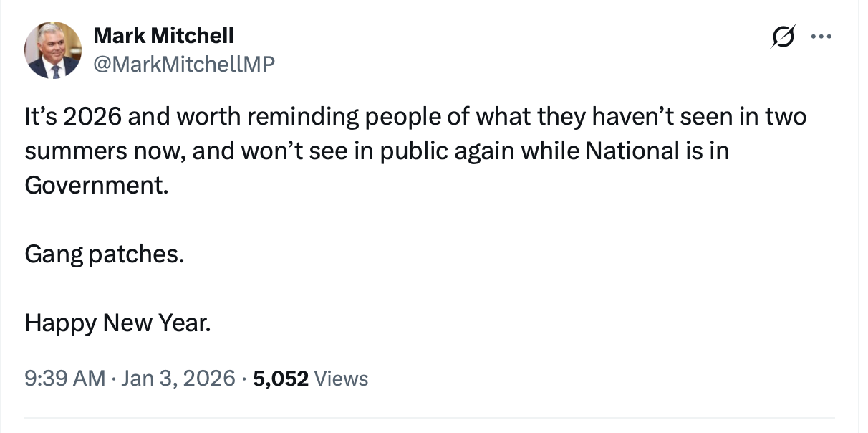Click the word "Gang" in the tweet
This screenshot has width=868, height=433.
pos(54,254)
